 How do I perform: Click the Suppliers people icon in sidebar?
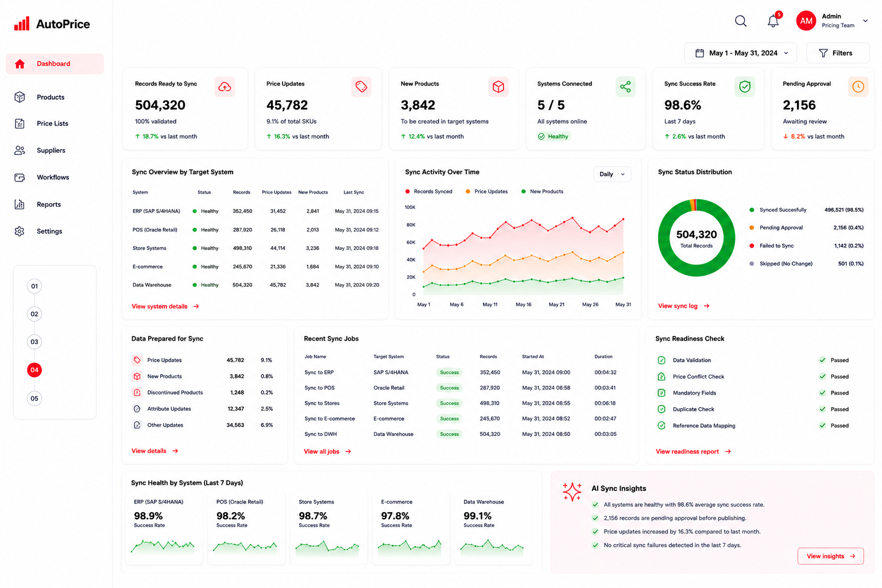tap(20, 150)
